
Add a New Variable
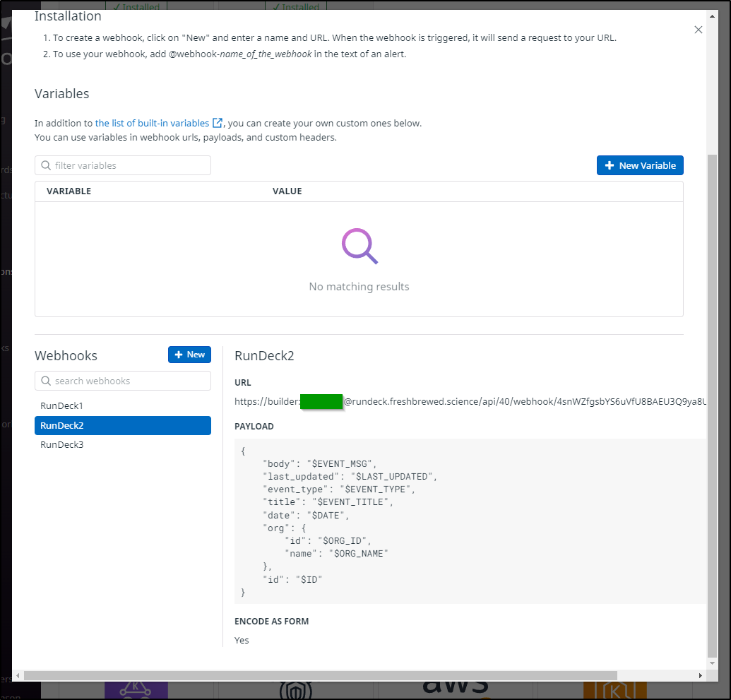point(640,165)
